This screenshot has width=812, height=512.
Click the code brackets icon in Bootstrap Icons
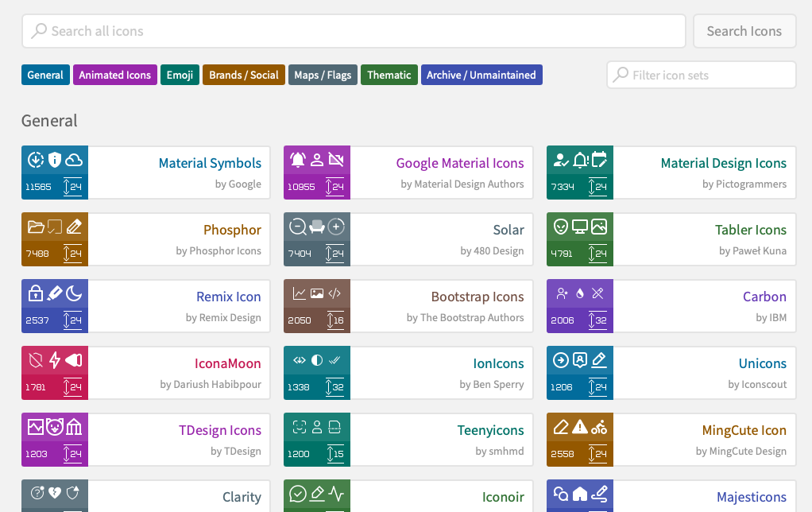pyautogui.click(x=335, y=293)
